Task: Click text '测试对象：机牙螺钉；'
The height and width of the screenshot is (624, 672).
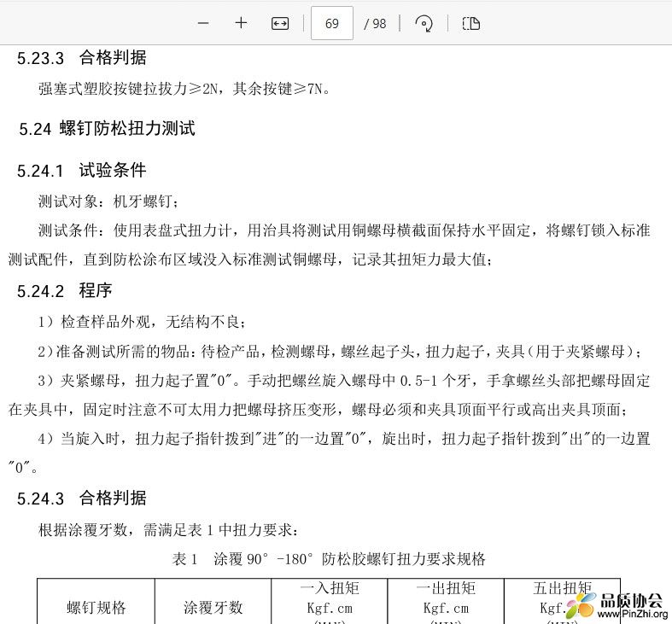Action: [108, 201]
